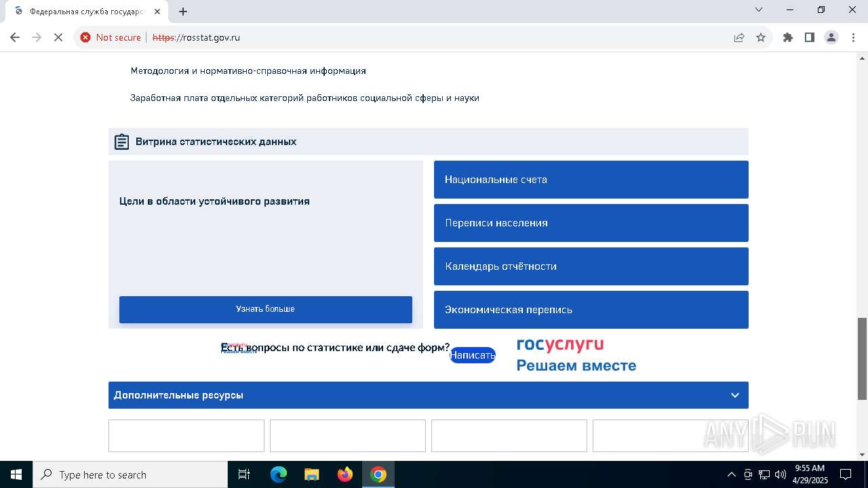868x488 pixels.
Task: Open the tab search dropdown arrow
Action: point(759,9)
